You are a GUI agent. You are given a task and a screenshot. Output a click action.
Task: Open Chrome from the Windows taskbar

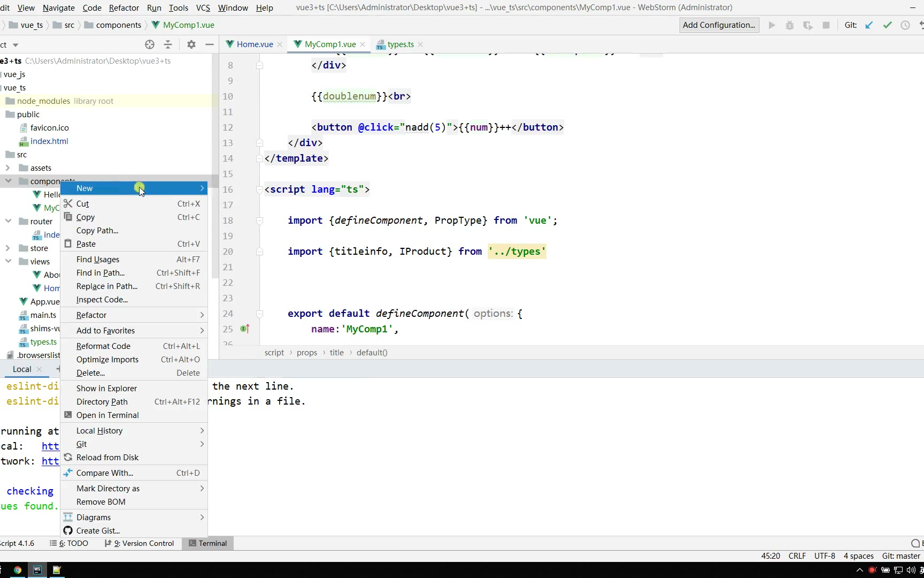point(18,570)
